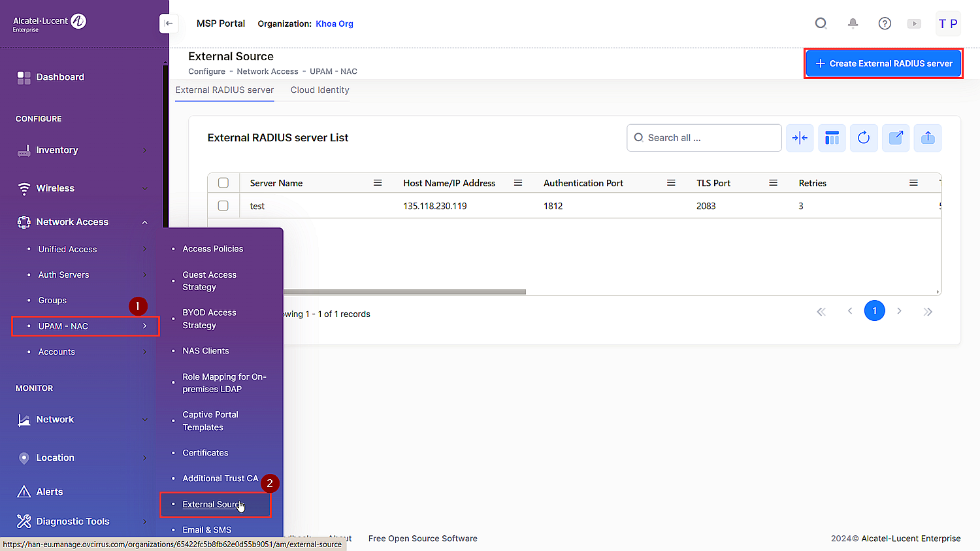Open the TLS Port column menu
The height and width of the screenshot is (551, 980).
(x=773, y=183)
